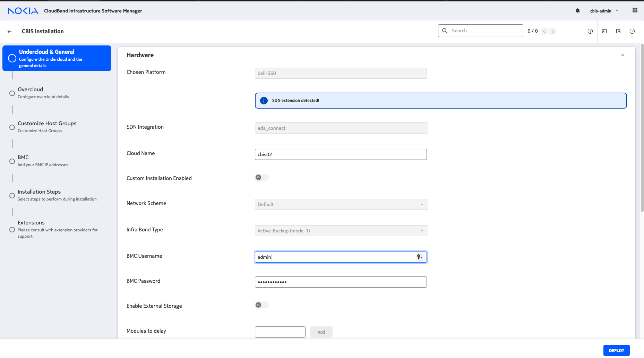Click the page vertical scrollbar
The height and width of the screenshot is (358, 644).
point(642,128)
